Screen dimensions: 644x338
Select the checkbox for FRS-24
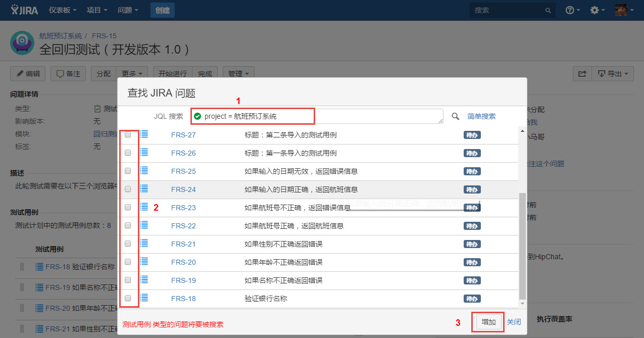pyautogui.click(x=128, y=189)
